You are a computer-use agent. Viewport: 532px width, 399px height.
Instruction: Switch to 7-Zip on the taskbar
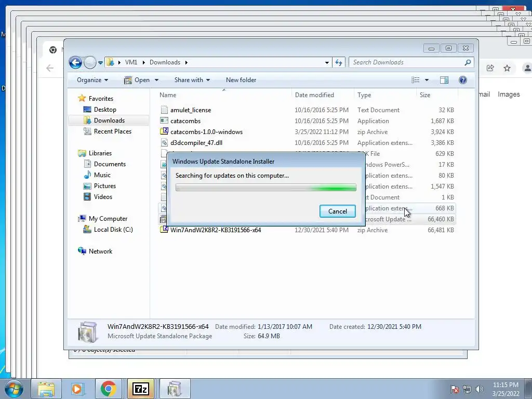[140, 389]
